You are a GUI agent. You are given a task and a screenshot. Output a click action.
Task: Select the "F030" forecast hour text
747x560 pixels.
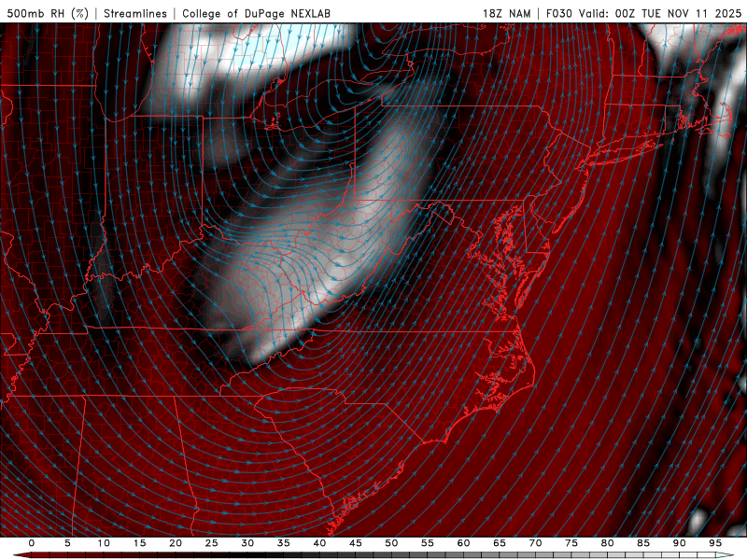pos(558,13)
